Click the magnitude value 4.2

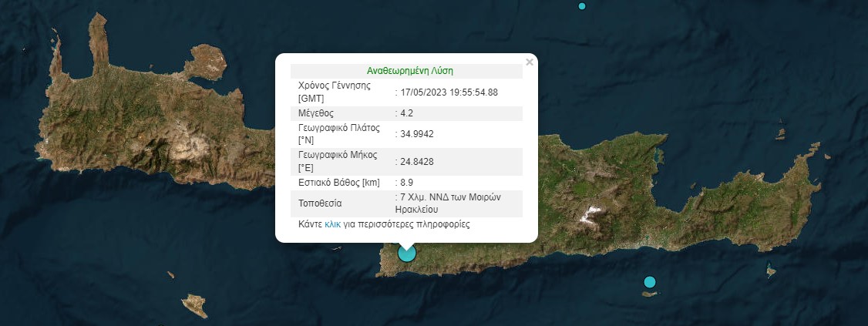[406, 113]
